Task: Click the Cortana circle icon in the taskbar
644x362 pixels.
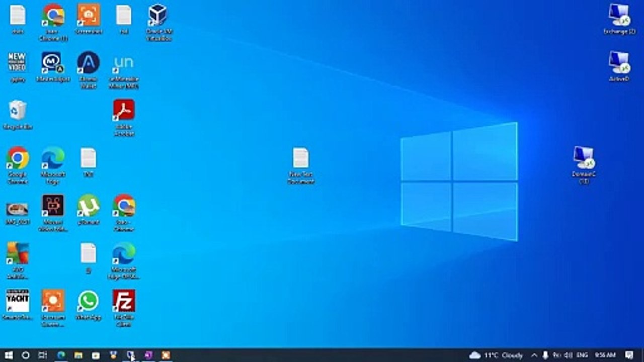Action: [x=26, y=355]
